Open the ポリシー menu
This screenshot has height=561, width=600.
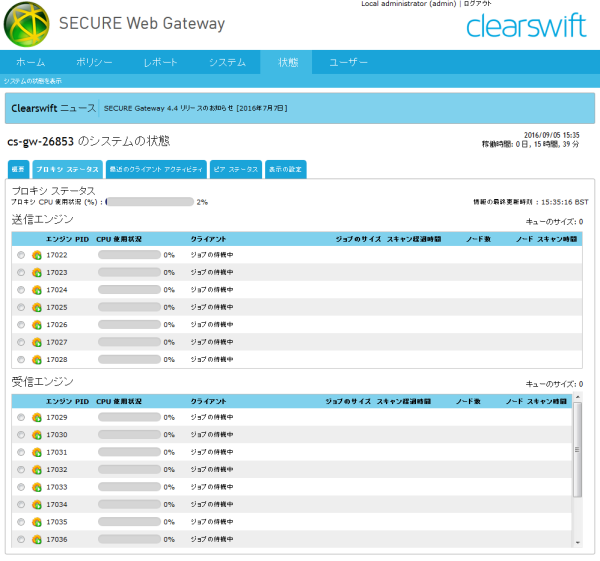(x=94, y=62)
